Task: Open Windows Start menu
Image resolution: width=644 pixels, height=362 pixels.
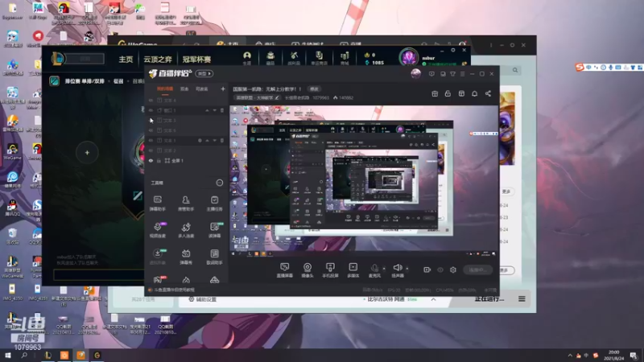Action: tap(8, 356)
